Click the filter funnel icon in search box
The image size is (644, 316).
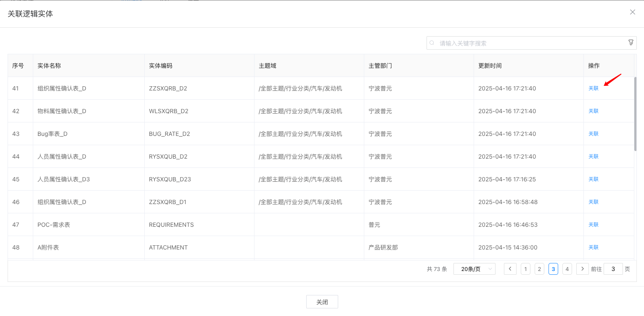(631, 42)
